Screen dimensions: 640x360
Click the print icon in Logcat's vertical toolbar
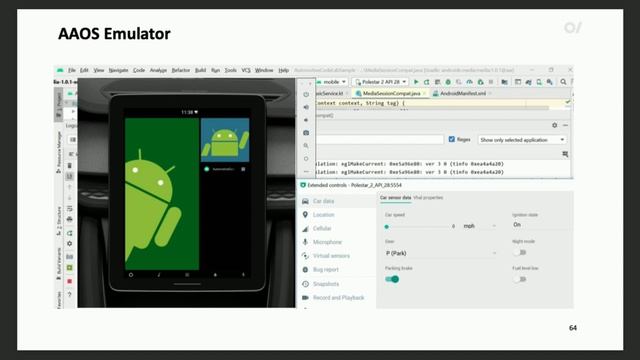[70, 219]
